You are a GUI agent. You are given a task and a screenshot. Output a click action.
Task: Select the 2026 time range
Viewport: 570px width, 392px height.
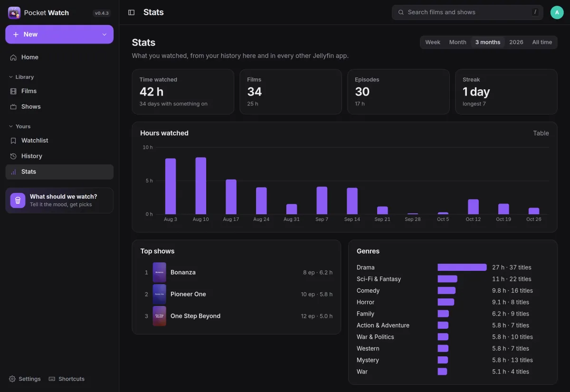click(516, 42)
